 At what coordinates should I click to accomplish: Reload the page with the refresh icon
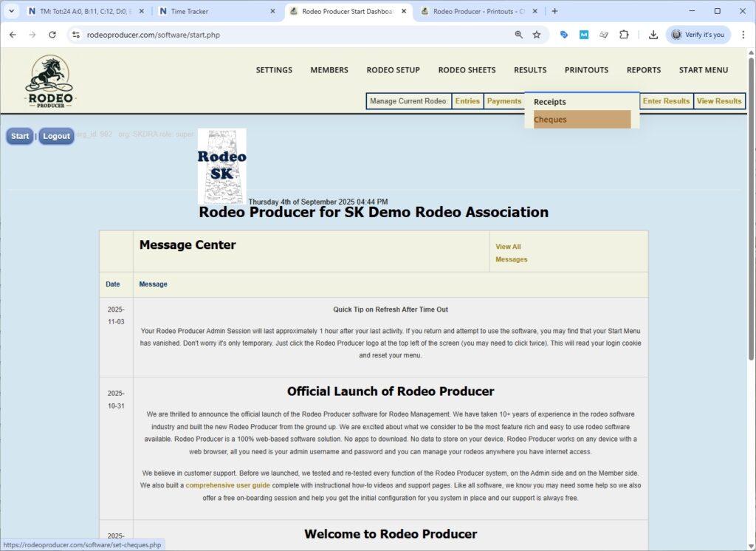point(52,35)
